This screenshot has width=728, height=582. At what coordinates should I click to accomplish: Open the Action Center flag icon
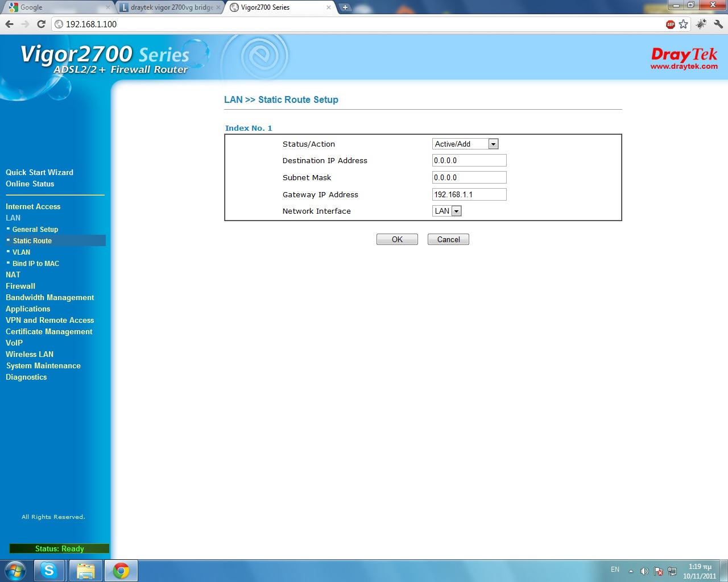pyautogui.click(x=659, y=571)
